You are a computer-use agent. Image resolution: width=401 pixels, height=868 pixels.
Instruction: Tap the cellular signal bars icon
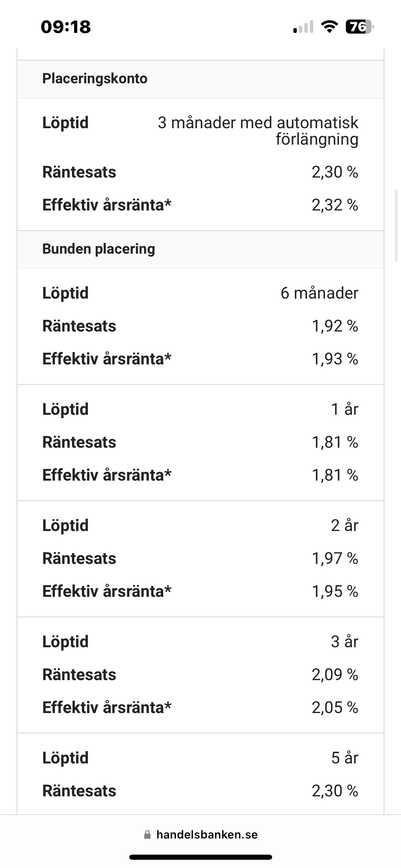[x=303, y=27]
